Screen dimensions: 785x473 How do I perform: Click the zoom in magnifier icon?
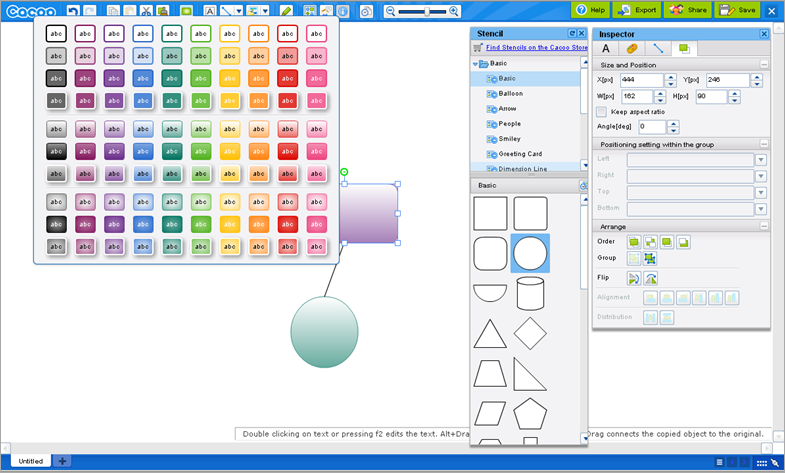point(455,10)
